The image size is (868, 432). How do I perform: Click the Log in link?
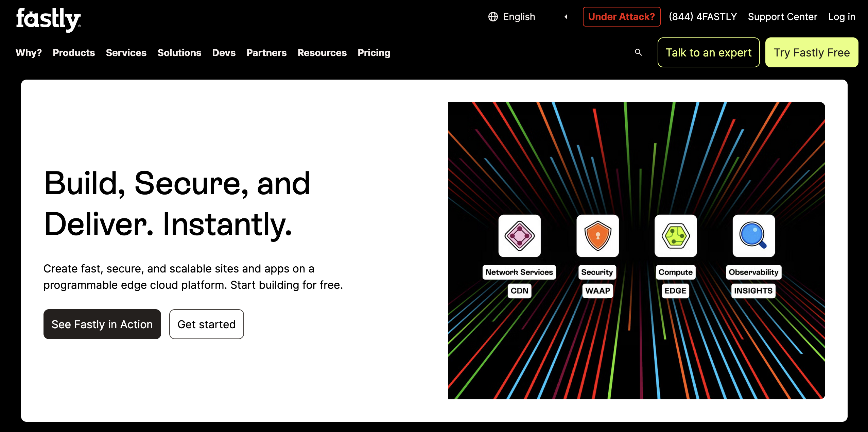point(841,17)
